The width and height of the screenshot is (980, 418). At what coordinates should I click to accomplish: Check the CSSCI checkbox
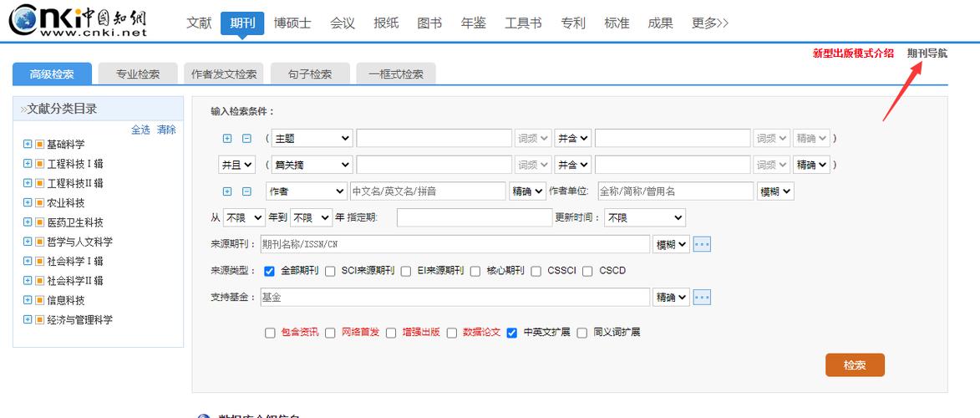tap(536, 271)
